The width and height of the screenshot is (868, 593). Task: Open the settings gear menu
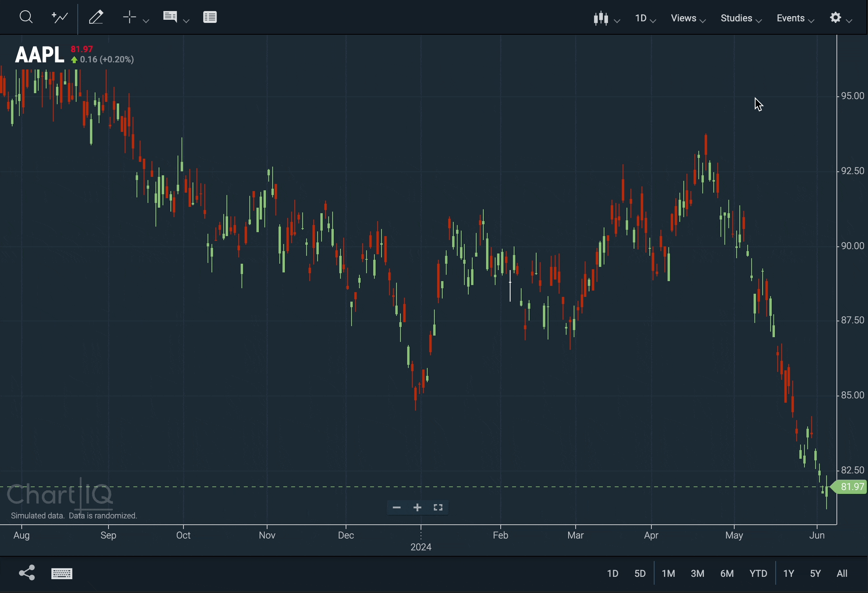tap(841, 18)
